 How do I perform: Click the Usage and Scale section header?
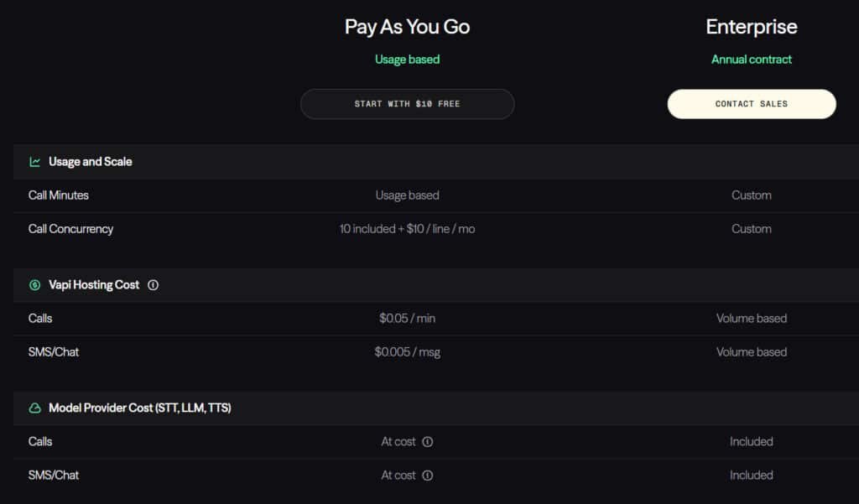coord(90,162)
